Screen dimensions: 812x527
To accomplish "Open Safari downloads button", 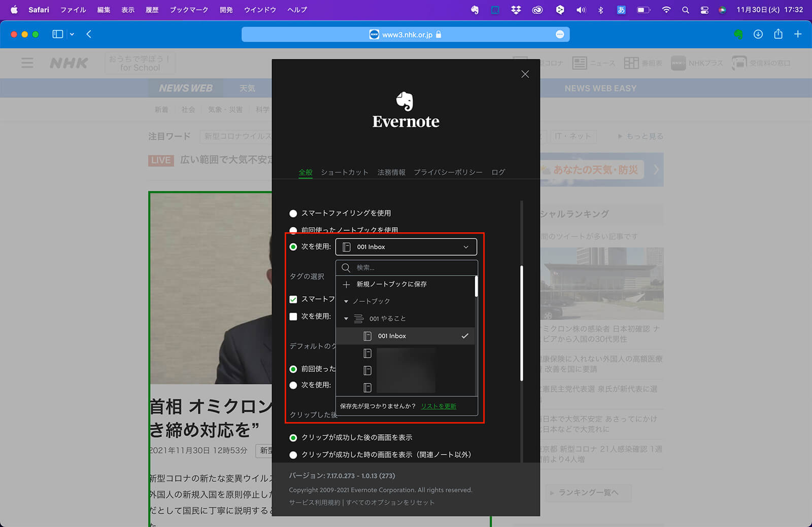I will (x=758, y=34).
